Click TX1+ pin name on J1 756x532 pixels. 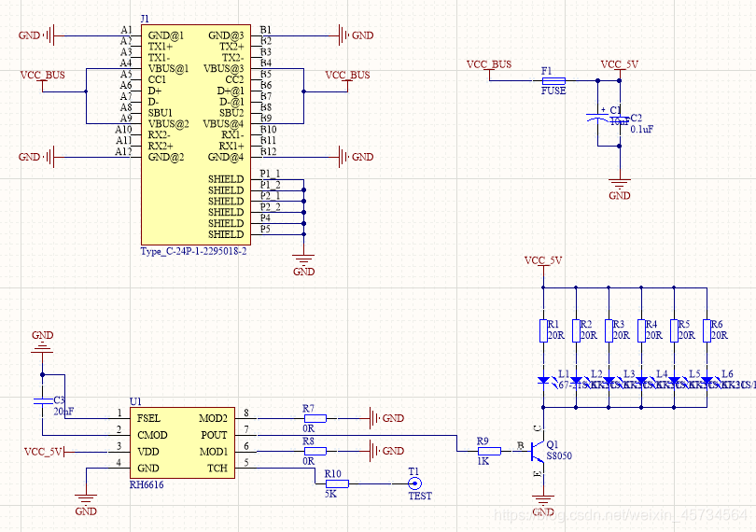click(161, 47)
